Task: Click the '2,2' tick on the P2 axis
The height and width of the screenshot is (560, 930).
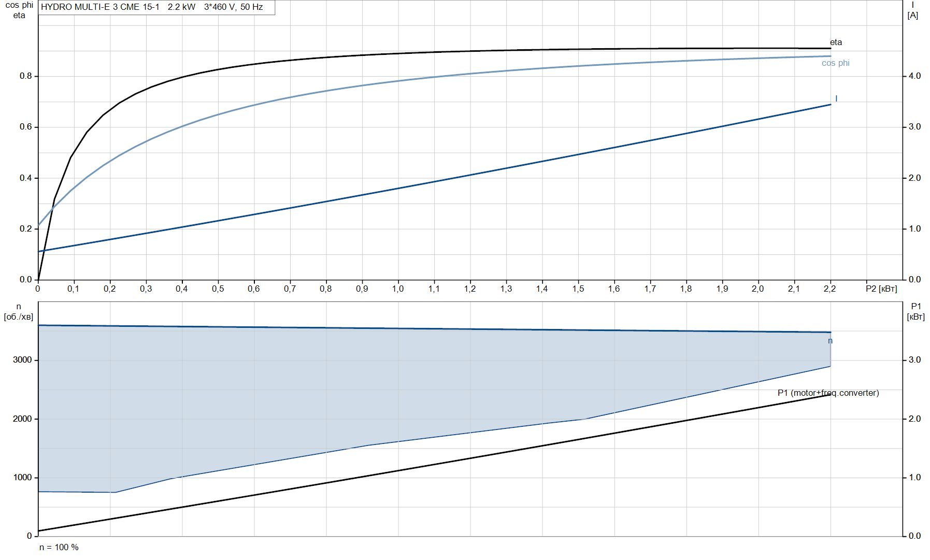Action: (829, 289)
